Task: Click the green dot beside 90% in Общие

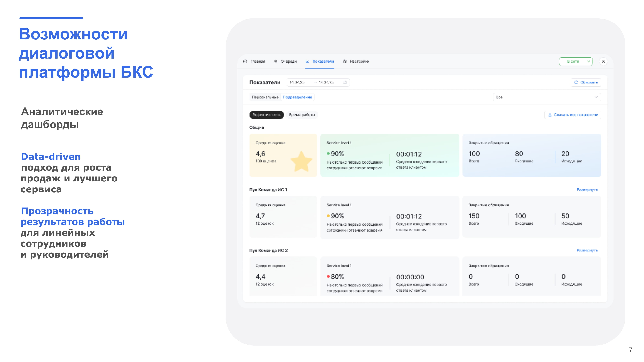Action: [x=328, y=153]
